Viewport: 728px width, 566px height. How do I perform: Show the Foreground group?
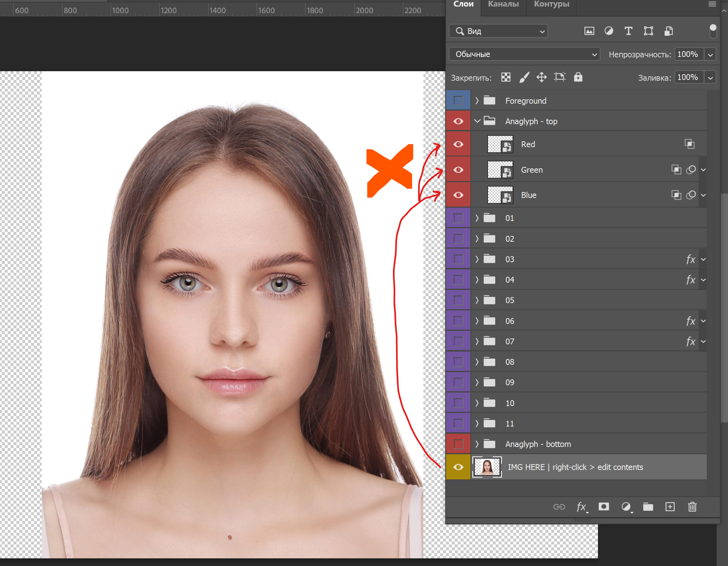(x=458, y=100)
